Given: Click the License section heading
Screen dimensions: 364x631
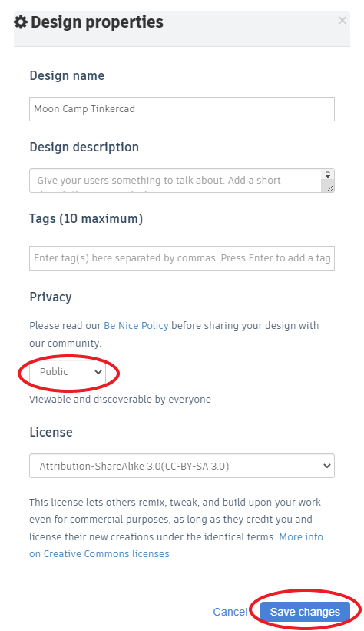Looking at the screenshot, I should (51, 432).
